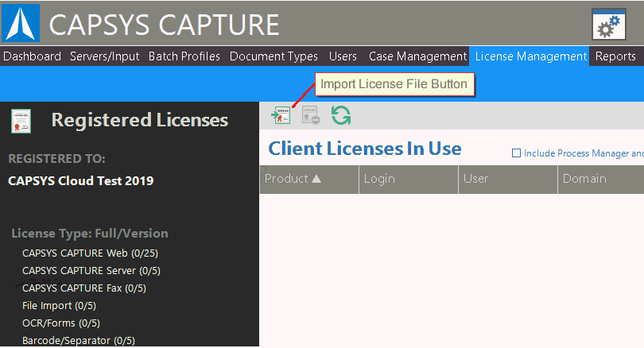Open the settings gear window icon
644x348 pixels.
click(609, 24)
